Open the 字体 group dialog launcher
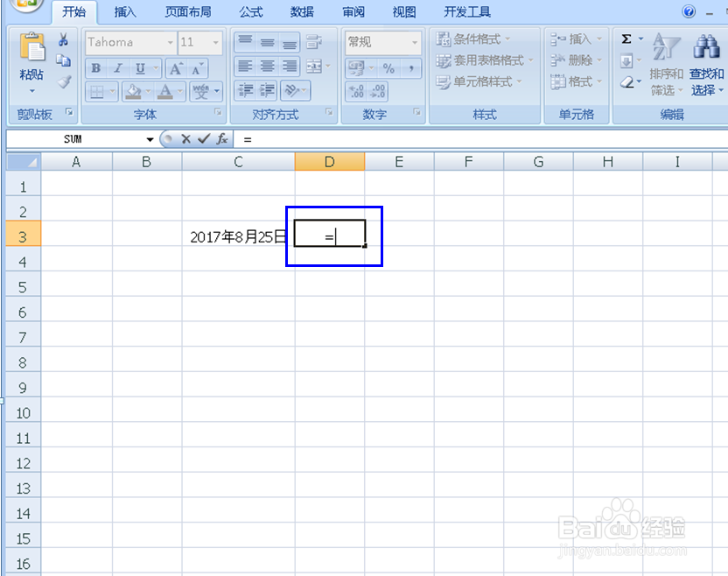 pos(218,112)
